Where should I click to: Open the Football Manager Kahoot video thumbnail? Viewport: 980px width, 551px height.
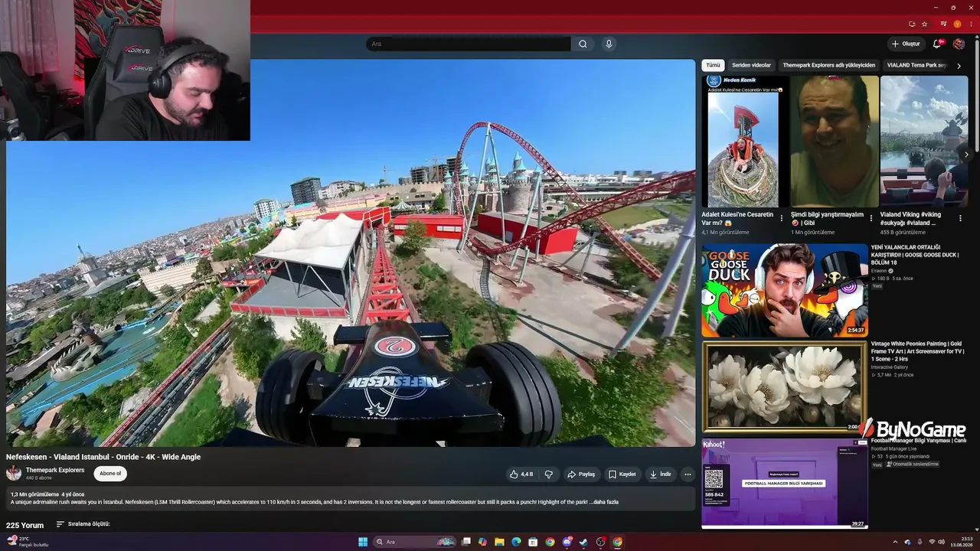pos(785,484)
